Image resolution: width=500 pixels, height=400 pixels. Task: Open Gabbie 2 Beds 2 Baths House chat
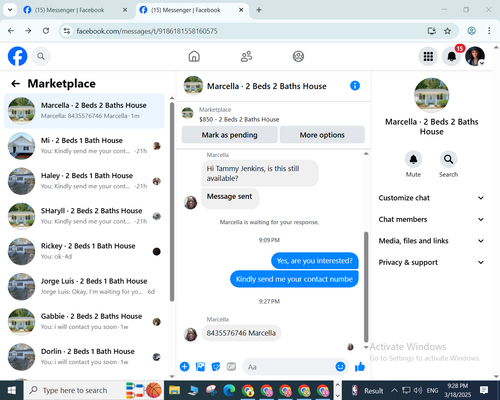pos(84,322)
